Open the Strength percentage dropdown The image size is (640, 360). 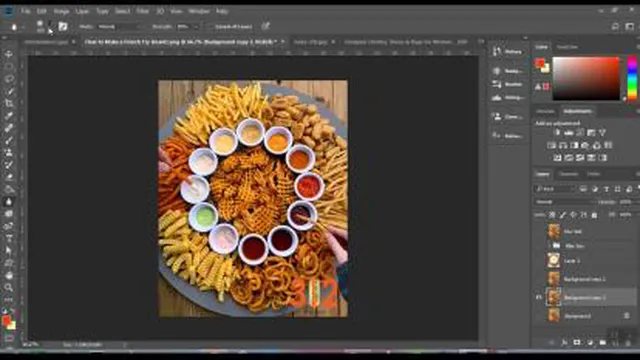click(x=188, y=27)
